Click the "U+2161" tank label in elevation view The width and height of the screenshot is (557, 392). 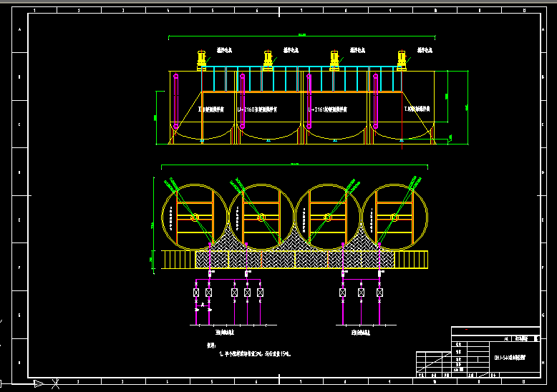click(327, 109)
